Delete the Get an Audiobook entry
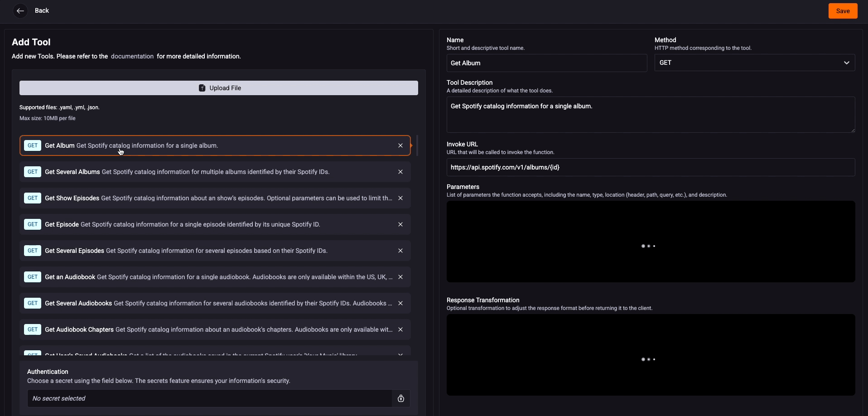868x416 pixels. click(x=400, y=277)
